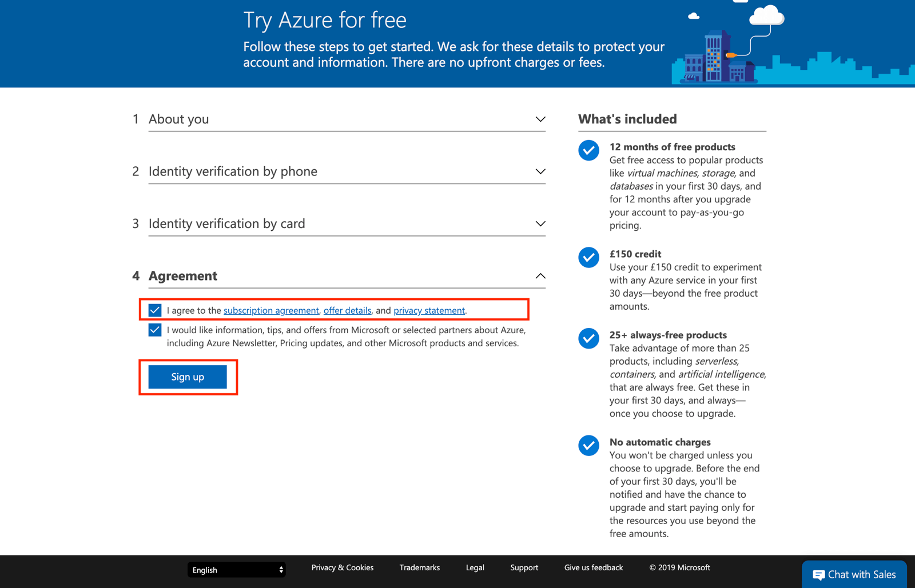Image resolution: width=915 pixels, height=588 pixels.
Task: Click the checkmark icon next to £150 credit
Action: (588, 257)
